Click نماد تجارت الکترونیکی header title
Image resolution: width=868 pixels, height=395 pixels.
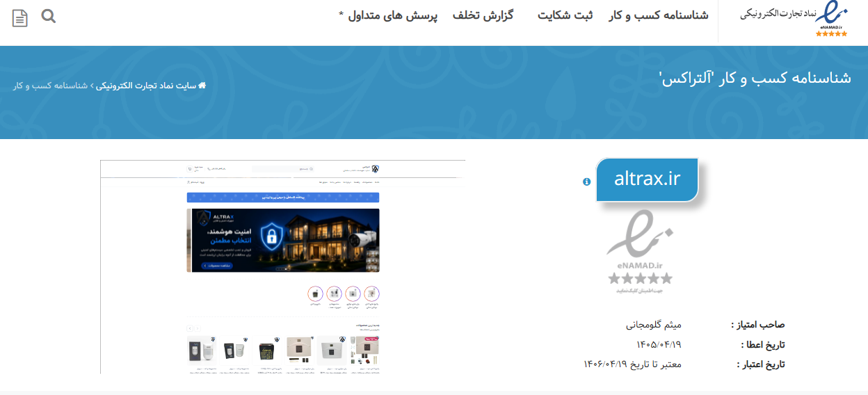point(778,14)
